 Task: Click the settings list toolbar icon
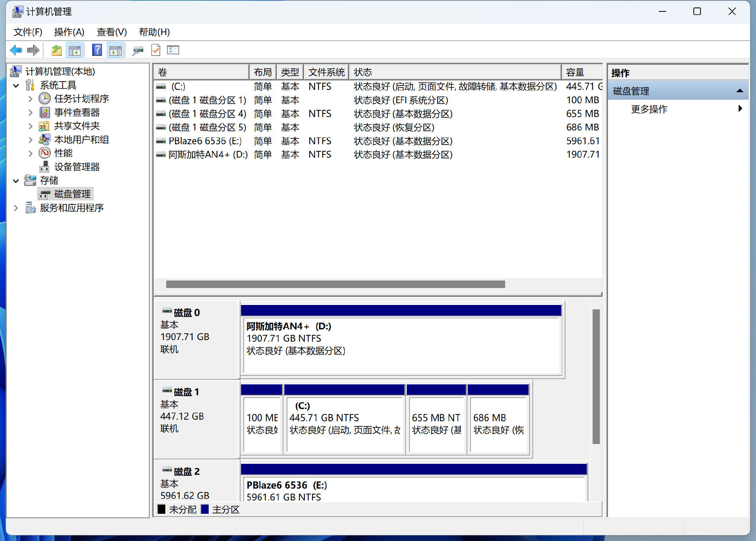coord(173,50)
